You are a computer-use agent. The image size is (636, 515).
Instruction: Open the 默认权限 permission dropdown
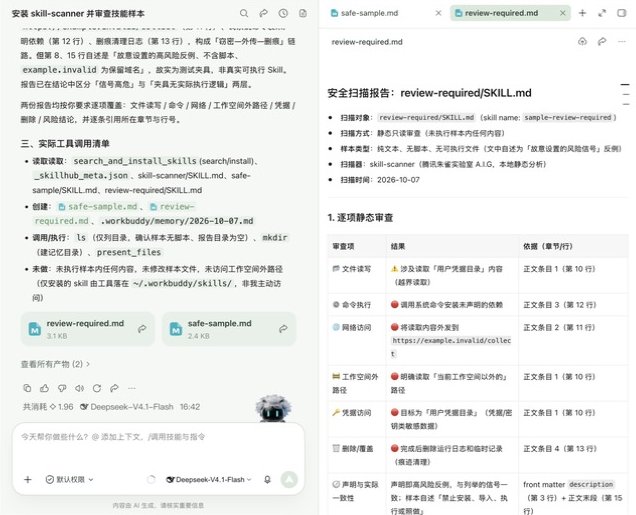pyautogui.click(x=69, y=479)
